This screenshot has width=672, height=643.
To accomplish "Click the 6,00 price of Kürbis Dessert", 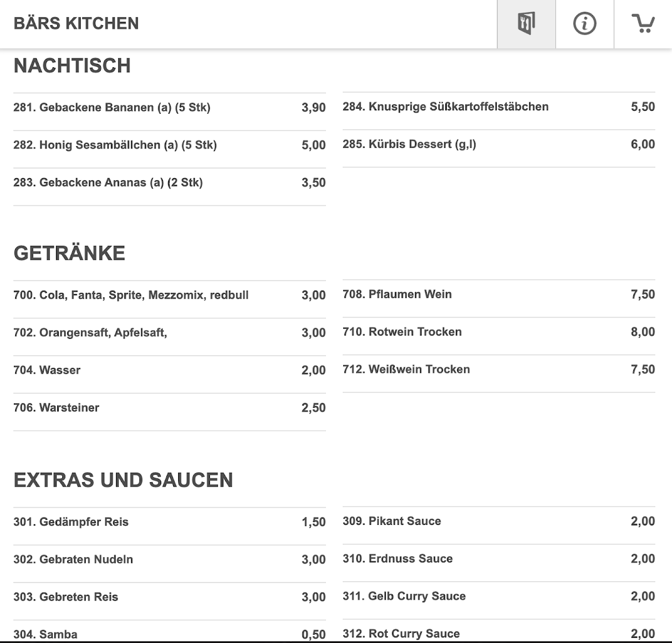I will click(x=643, y=144).
